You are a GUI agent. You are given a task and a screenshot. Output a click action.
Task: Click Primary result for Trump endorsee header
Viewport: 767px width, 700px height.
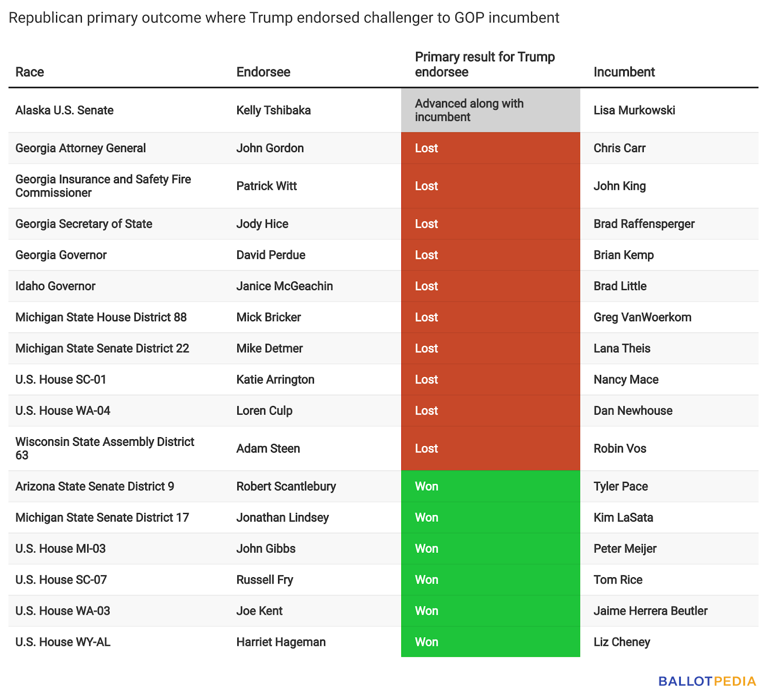(x=485, y=64)
